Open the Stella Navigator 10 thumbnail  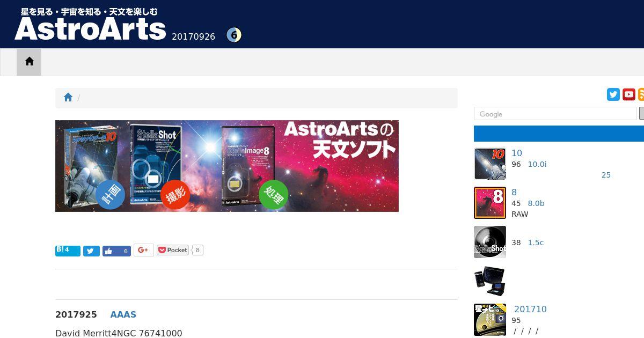tap(490, 164)
